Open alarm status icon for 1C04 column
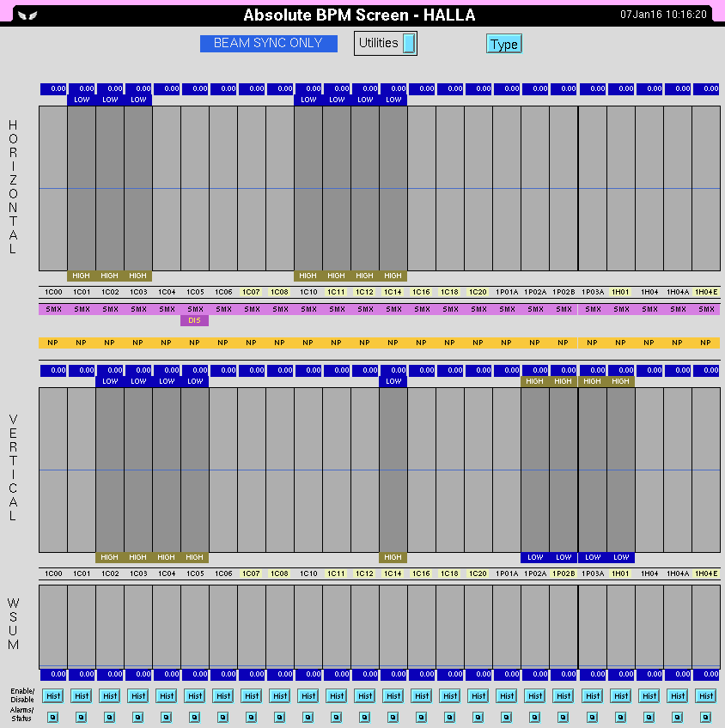This screenshot has width=725, height=728. (167, 718)
